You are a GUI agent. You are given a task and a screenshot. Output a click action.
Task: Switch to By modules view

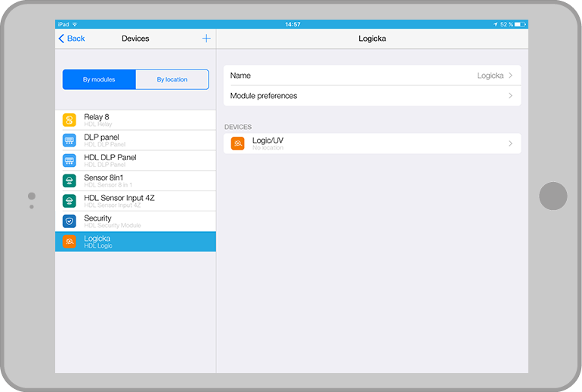coord(99,79)
